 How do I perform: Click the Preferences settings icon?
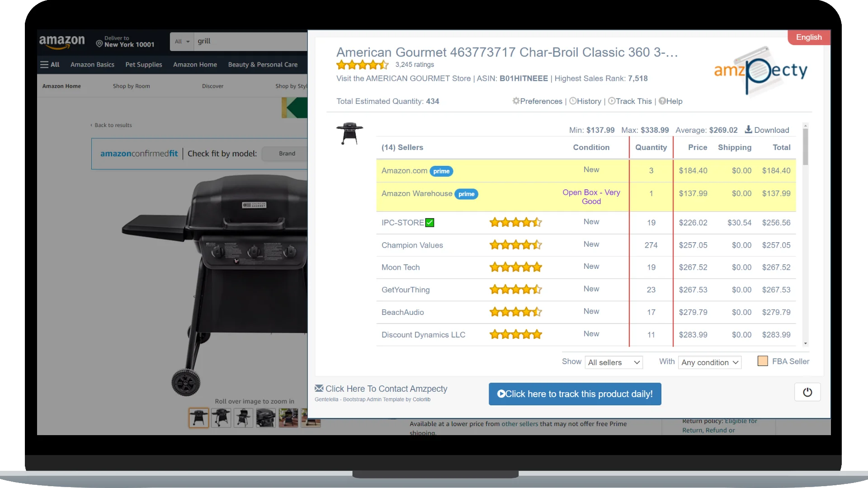click(x=514, y=100)
